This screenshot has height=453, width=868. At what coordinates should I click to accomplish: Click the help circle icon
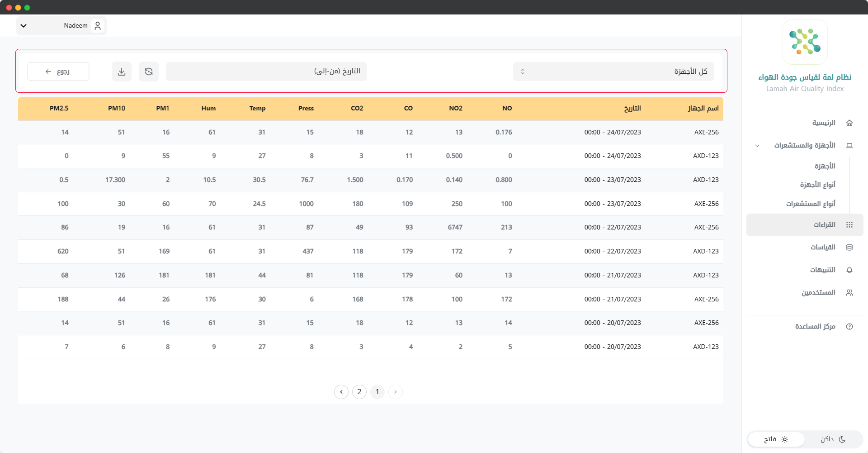(849, 327)
